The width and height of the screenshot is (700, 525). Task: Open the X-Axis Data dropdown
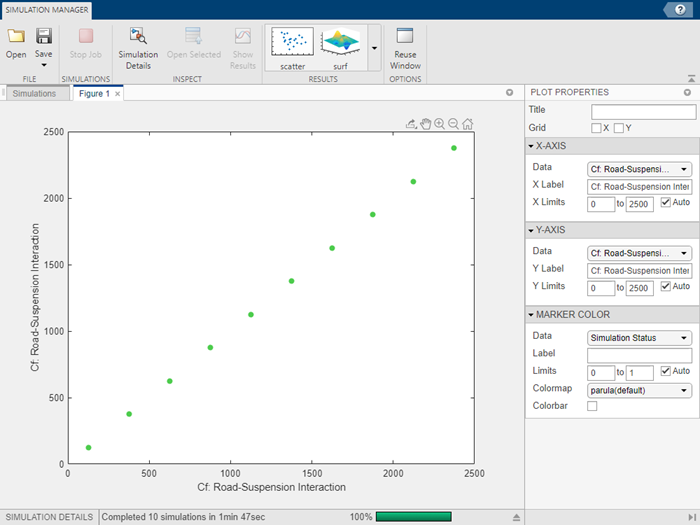[639, 169]
